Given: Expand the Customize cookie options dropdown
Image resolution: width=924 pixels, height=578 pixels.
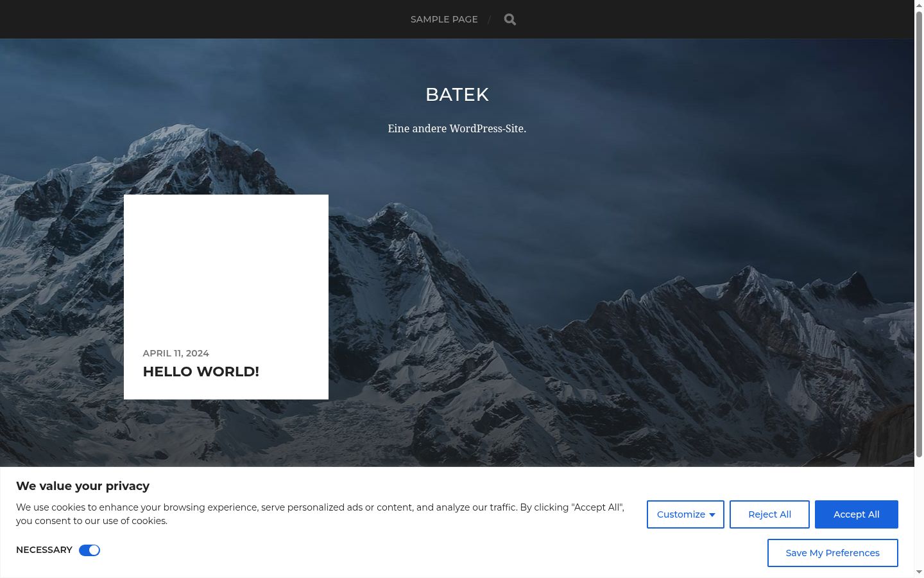Looking at the screenshot, I should click(685, 514).
